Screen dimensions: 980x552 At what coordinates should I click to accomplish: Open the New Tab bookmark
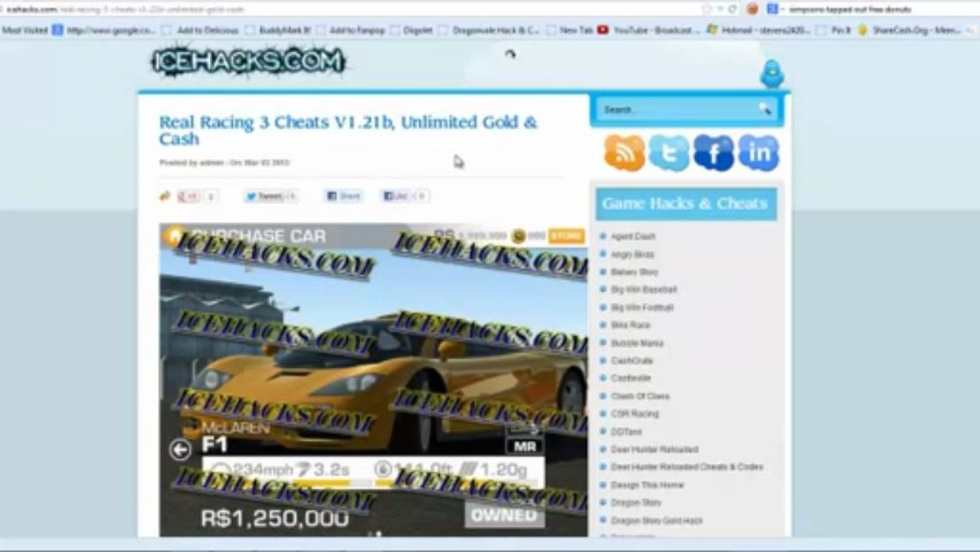tap(569, 31)
